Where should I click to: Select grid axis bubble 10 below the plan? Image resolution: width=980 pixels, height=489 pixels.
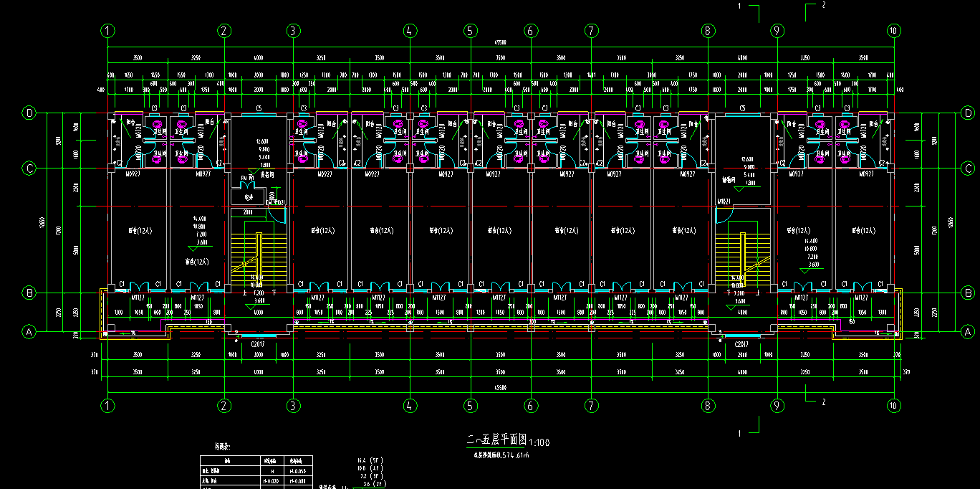[x=893, y=405]
